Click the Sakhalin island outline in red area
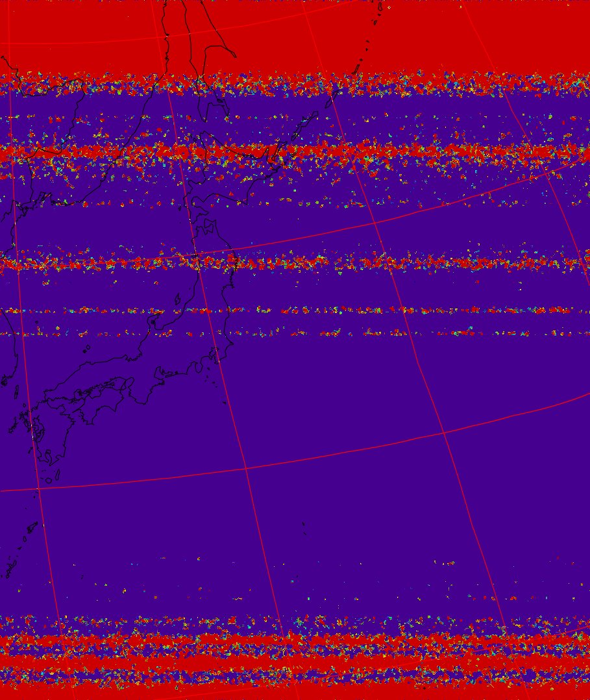Viewport: 590px width, 700px height. (x=195, y=39)
